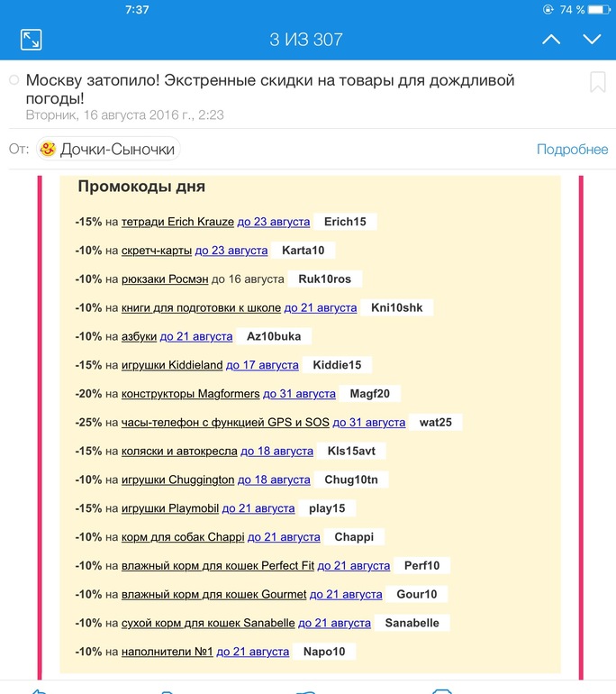Open the скретч-карты link
616x694 pixels.
click(157, 251)
